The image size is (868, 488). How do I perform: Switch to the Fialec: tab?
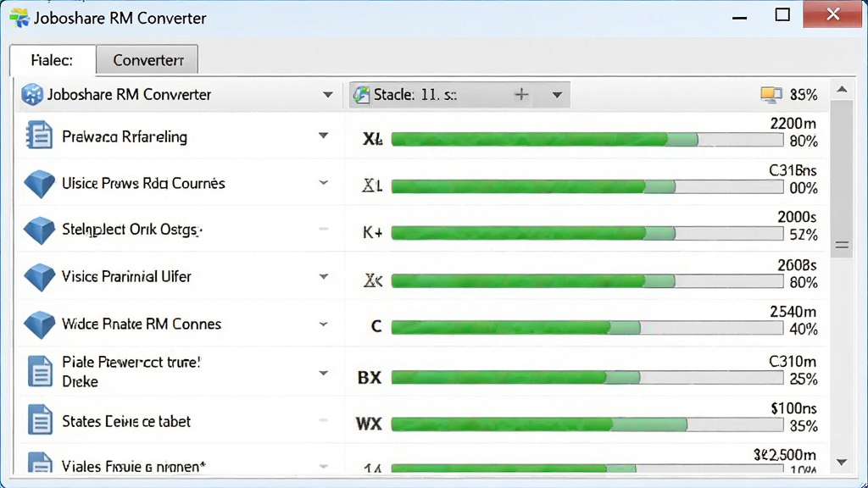coord(53,60)
